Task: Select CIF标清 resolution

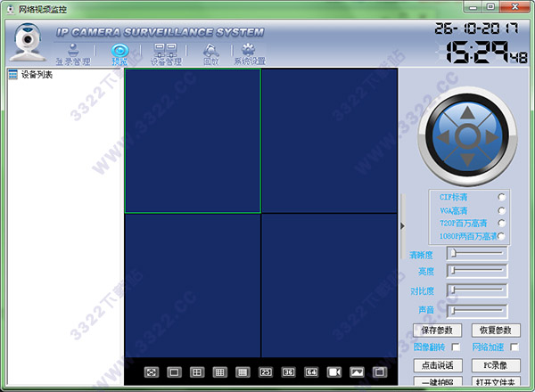Action: 501,197
